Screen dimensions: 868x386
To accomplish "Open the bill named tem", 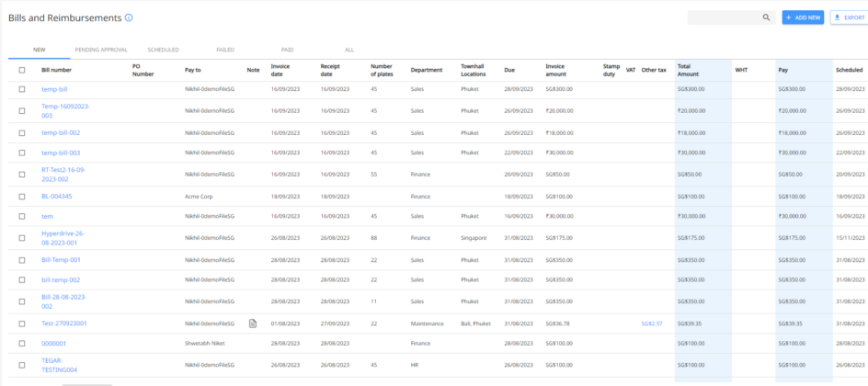I will coord(47,216).
